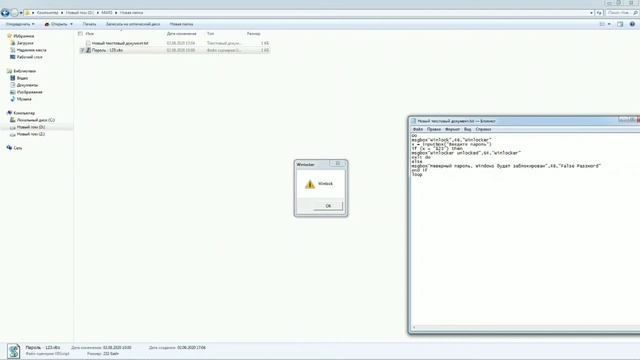Image resolution: width=640 pixels, height=360 pixels.
Task: Open the Формат menu in Notepad
Action: pos(452,129)
